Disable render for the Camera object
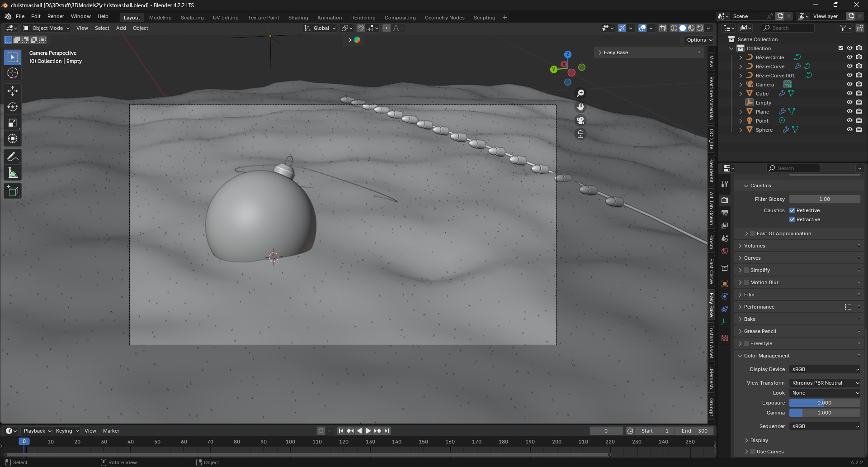868x467 pixels. click(x=859, y=85)
